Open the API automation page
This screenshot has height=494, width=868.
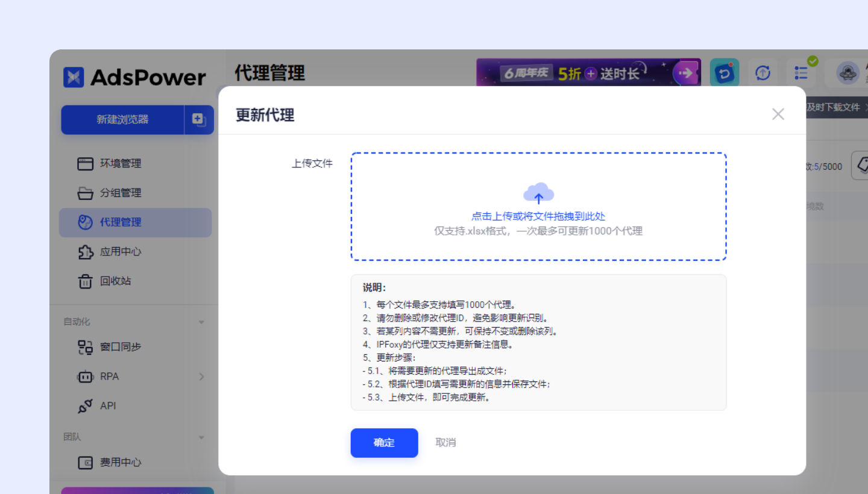(x=108, y=405)
